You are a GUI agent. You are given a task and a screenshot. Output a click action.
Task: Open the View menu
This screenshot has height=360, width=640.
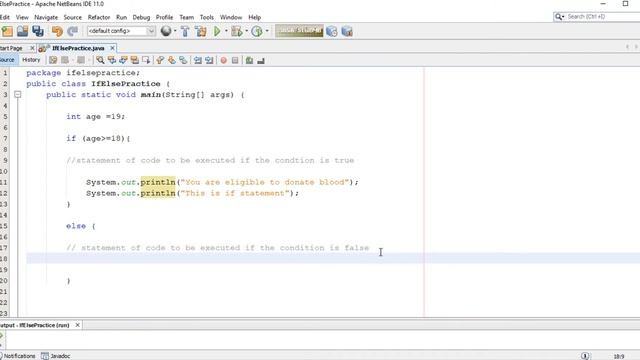click(22, 17)
